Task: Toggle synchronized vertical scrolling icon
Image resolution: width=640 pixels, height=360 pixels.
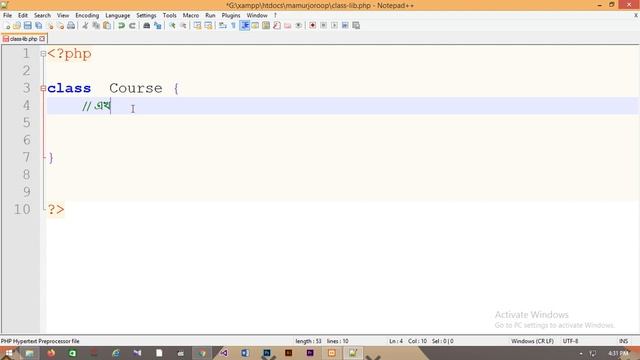Action: point(197,26)
